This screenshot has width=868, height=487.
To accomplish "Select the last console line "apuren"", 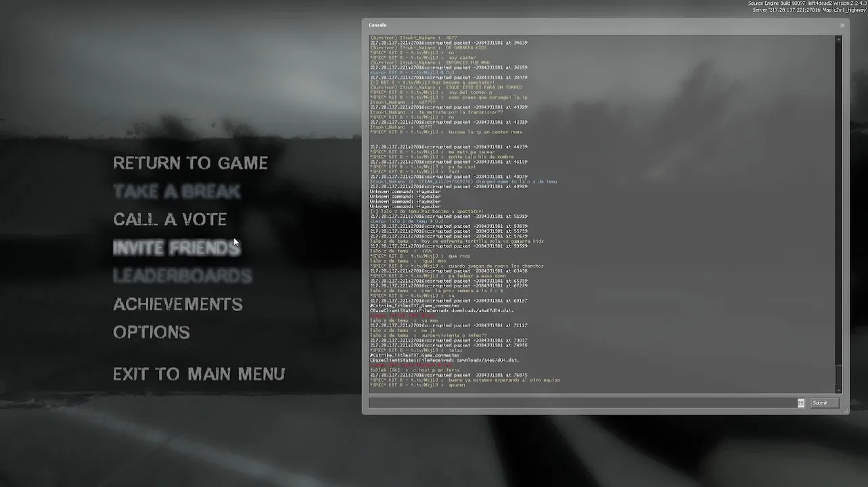I will pyautogui.click(x=417, y=386).
